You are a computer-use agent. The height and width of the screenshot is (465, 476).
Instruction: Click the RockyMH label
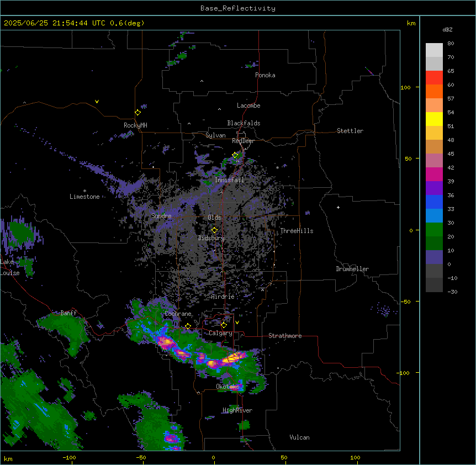pyautogui.click(x=135, y=125)
